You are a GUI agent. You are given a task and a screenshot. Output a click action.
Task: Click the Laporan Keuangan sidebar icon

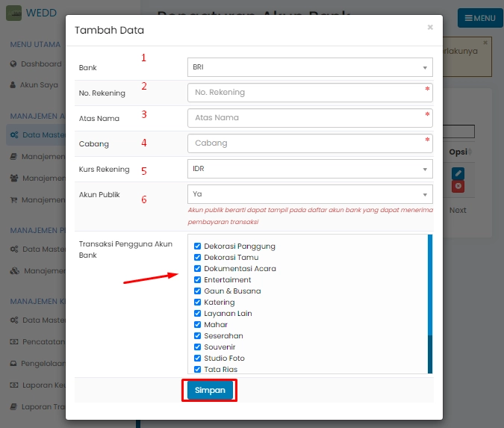click(x=14, y=385)
